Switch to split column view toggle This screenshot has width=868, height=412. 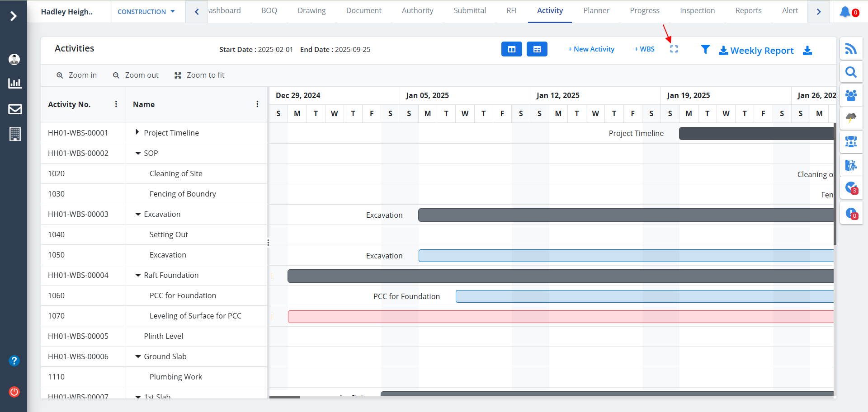pyautogui.click(x=511, y=49)
